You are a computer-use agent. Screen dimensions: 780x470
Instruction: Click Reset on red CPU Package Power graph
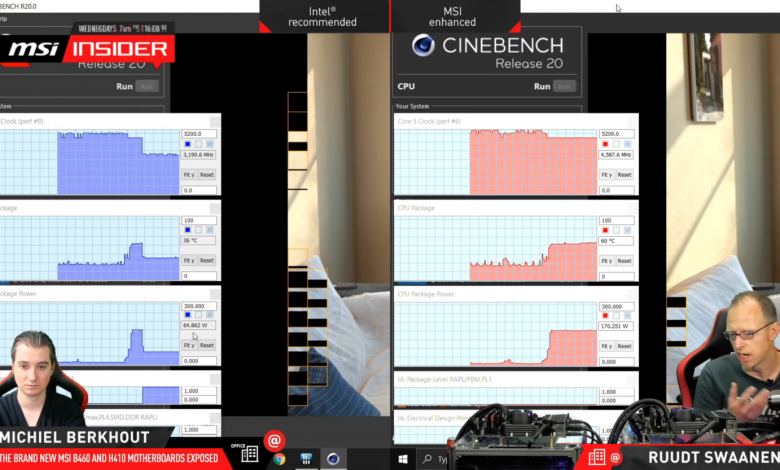click(x=625, y=346)
